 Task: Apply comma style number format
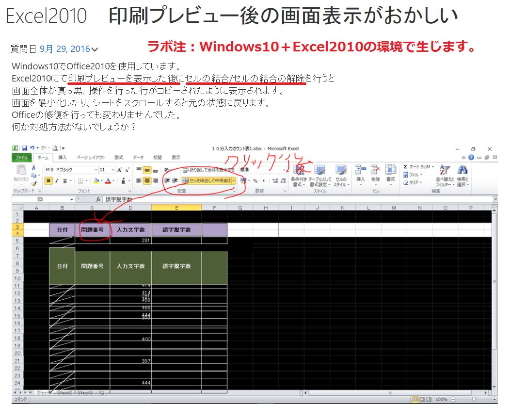(263, 180)
